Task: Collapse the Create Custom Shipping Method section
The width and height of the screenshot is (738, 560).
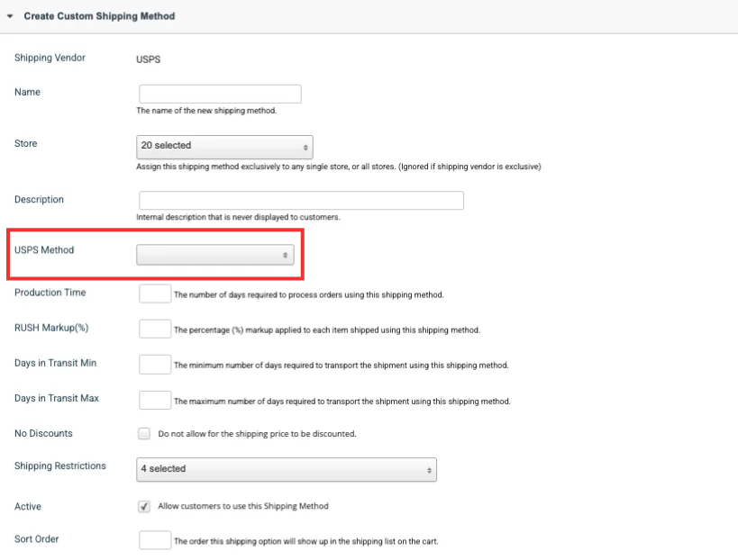Action: (x=10, y=16)
